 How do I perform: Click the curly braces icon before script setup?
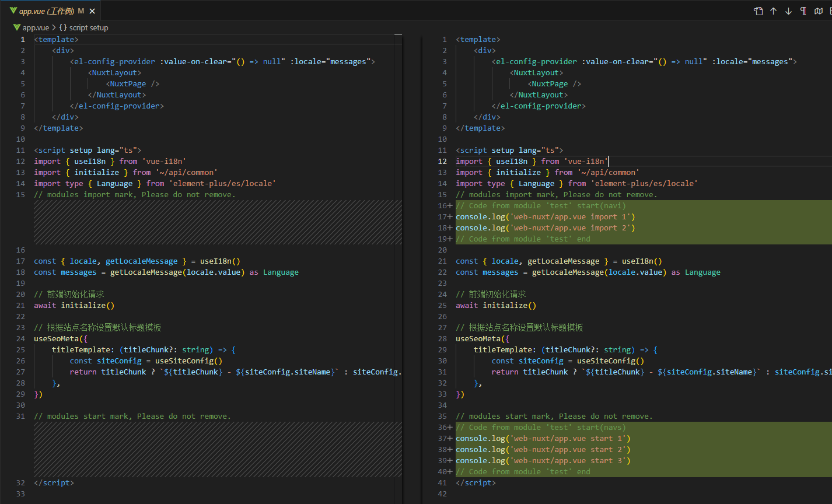point(63,27)
